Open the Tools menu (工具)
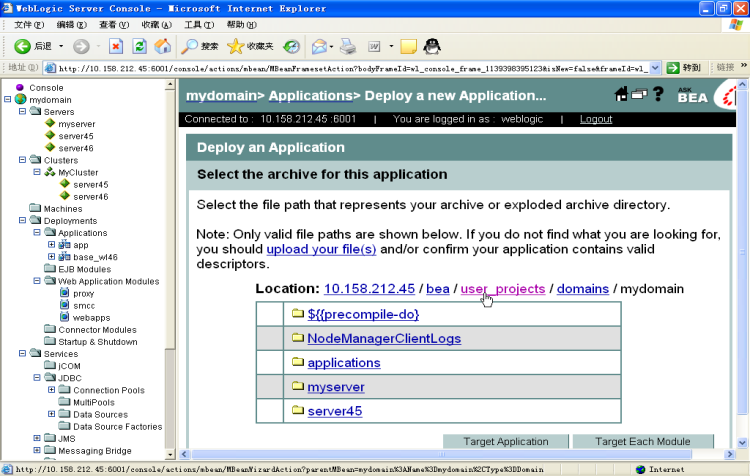 [199, 24]
